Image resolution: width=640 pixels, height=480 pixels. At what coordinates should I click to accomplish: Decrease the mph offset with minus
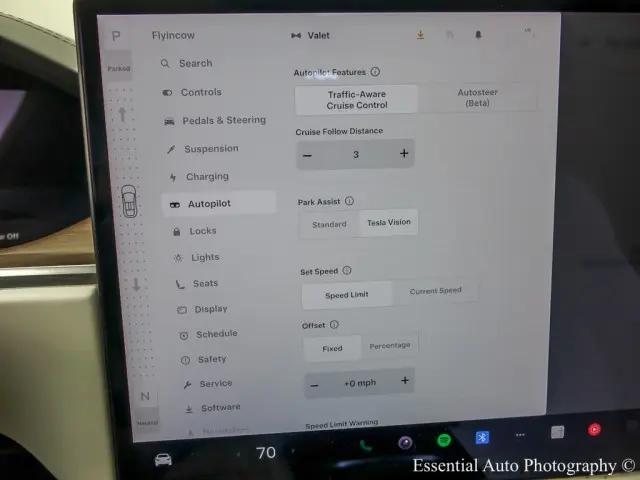314,386
